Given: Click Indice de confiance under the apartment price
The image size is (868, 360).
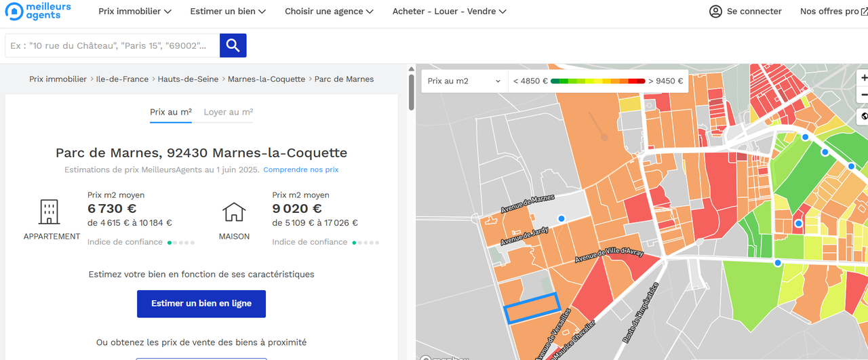Looking at the screenshot, I should point(125,242).
